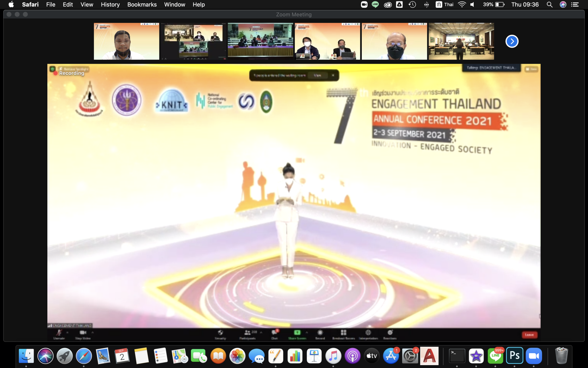The image size is (588, 368).
Task: Open the Music app in dock
Action: (333, 356)
